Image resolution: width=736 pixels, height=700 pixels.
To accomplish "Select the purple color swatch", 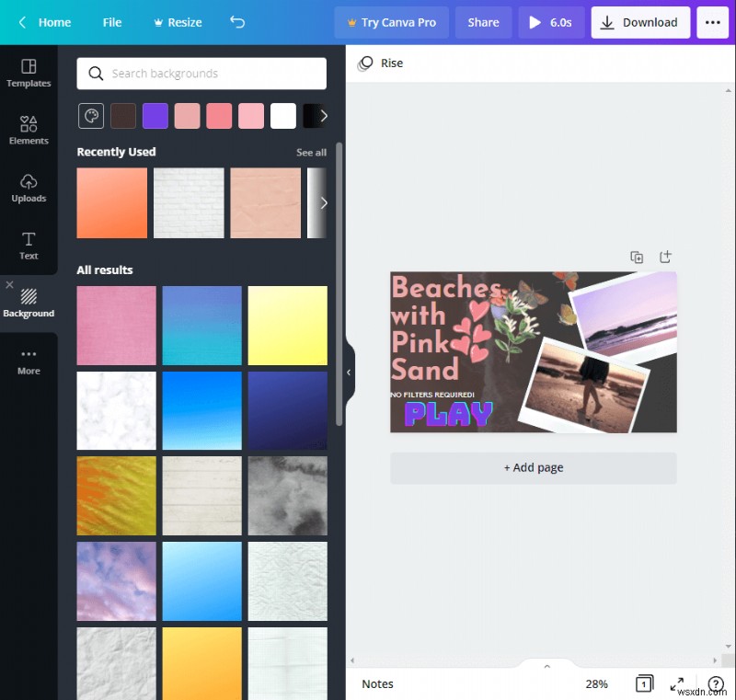I will coord(155,116).
